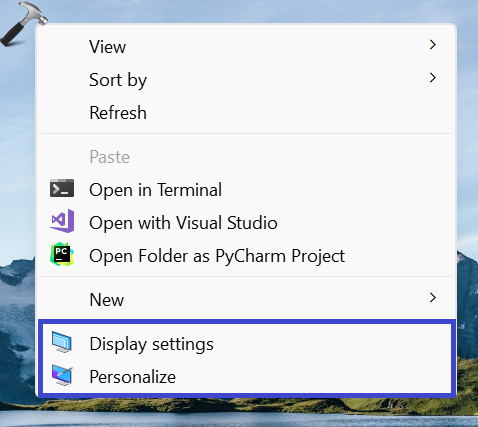
Task: Click the Terminal icon
Action: coord(62,188)
